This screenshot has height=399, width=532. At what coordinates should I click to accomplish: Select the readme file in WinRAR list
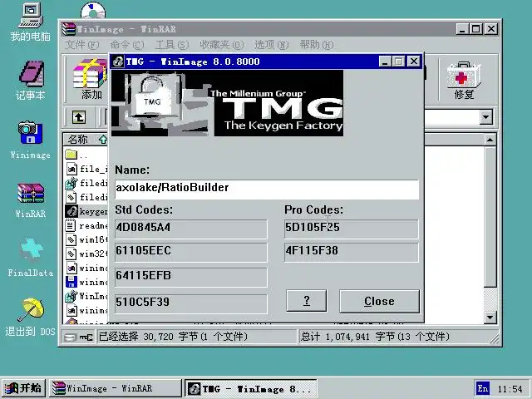[86, 225]
